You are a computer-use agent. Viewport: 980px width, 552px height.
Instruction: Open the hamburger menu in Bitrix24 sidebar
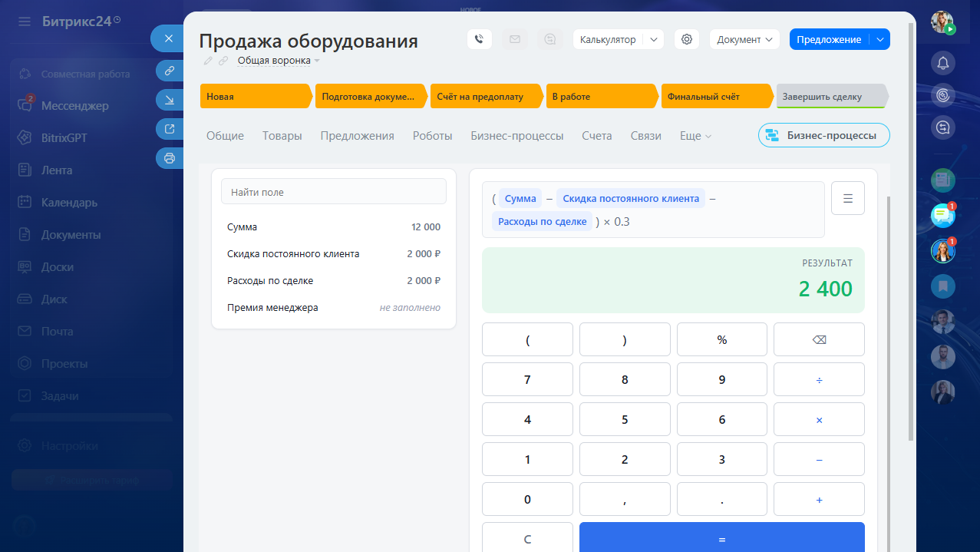(25, 21)
